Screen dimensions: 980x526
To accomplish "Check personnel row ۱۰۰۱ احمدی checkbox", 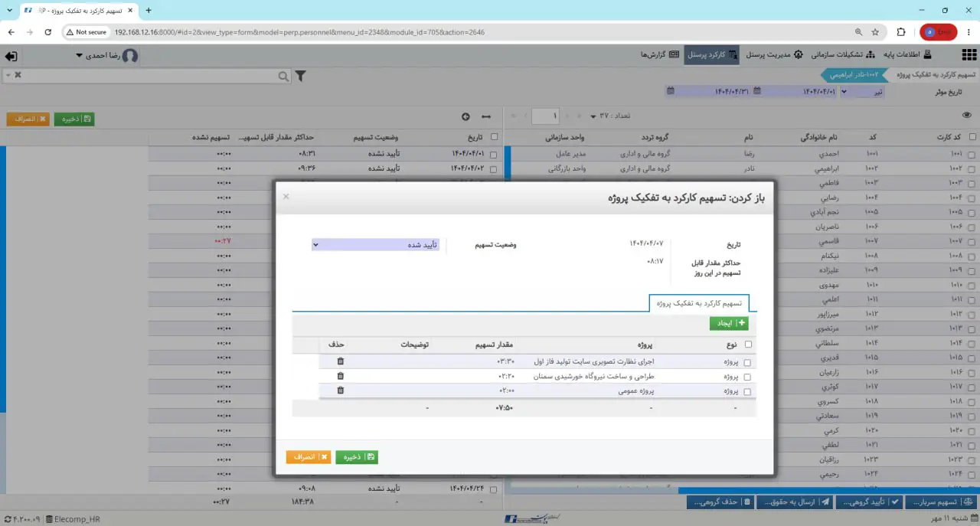I will [x=972, y=155].
